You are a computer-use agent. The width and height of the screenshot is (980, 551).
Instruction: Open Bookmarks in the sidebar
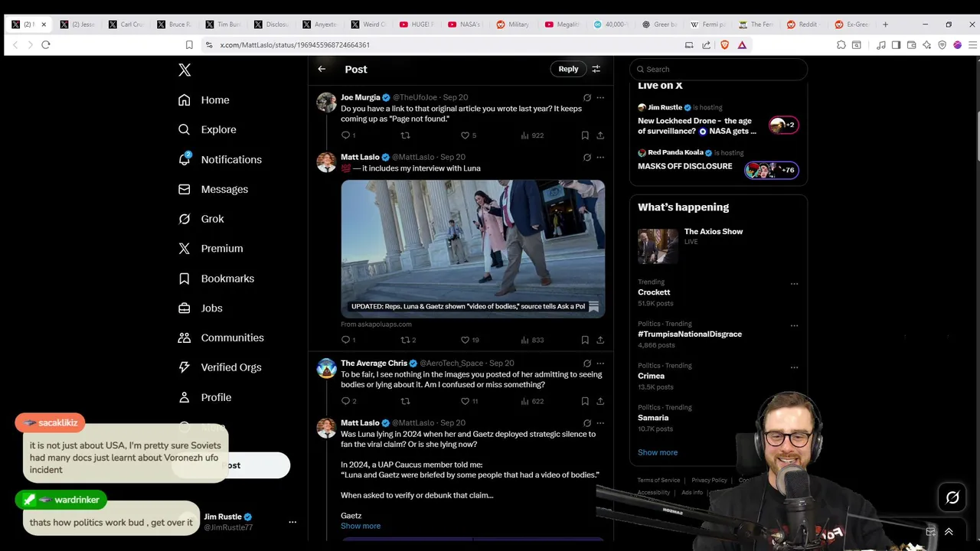pyautogui.click(x=216, y=279)
